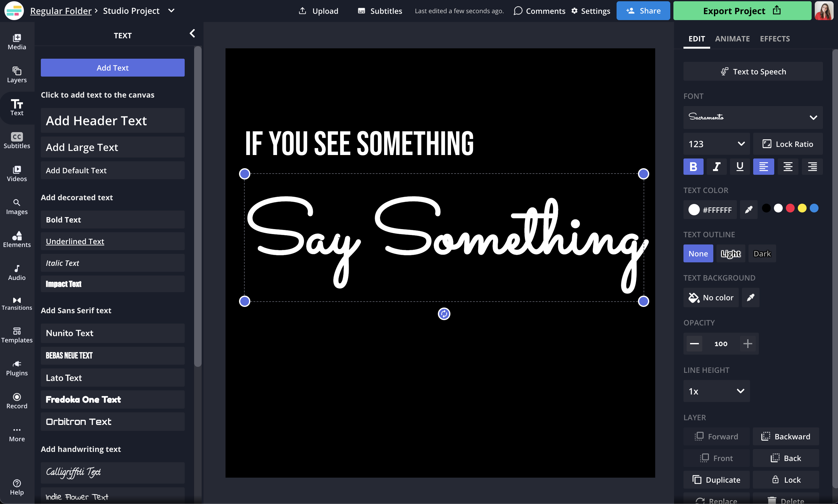Open the text color eyedropper picker
The width and height of the screenshot is (838, 504).
point(748,210)
